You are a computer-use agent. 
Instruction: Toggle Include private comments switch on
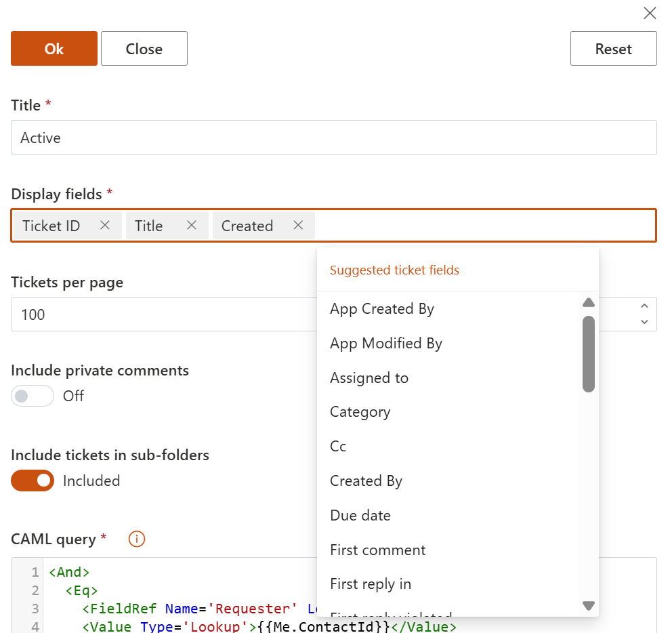coord(33,396)
